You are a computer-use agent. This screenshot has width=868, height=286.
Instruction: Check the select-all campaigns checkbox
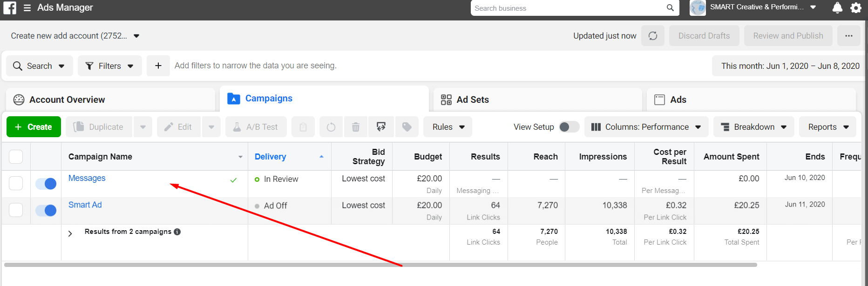16,157
